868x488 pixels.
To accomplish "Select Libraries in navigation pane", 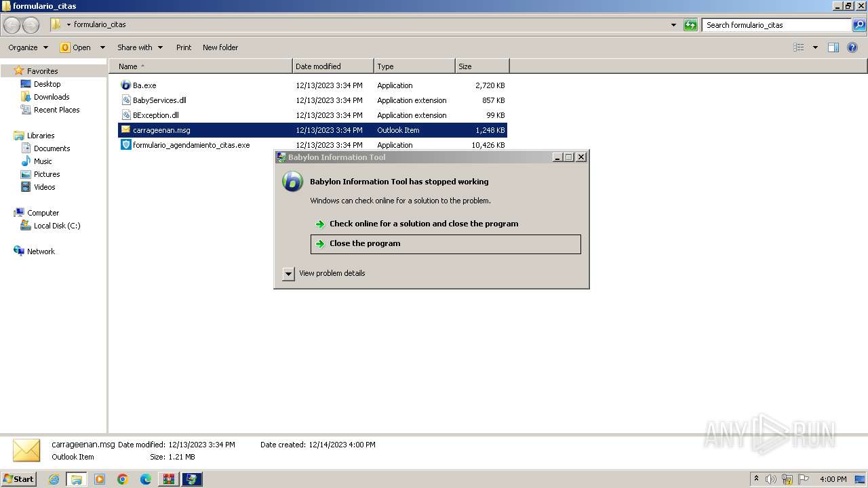I will click(x=41, y=136).
